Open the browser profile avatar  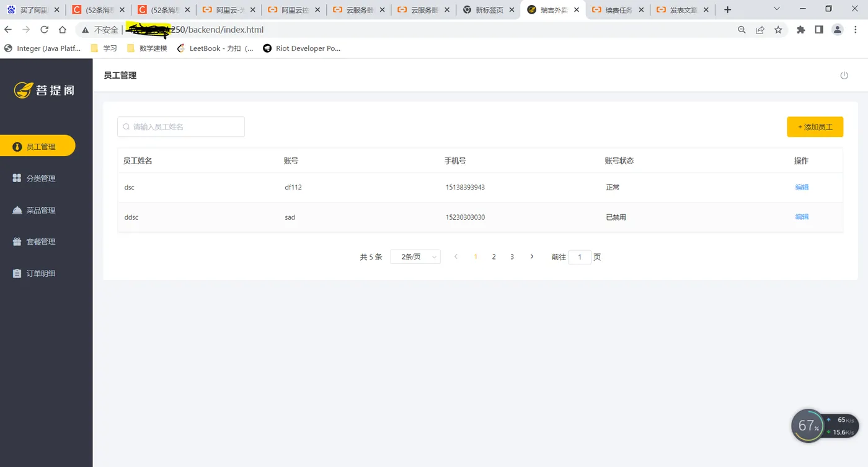pyautogui.click(x=838, y=30)
